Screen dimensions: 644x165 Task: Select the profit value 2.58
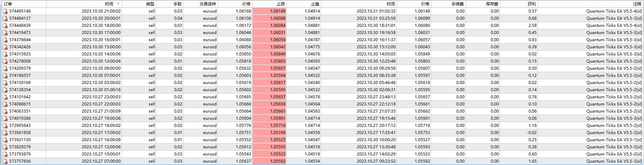coord(532,26)
